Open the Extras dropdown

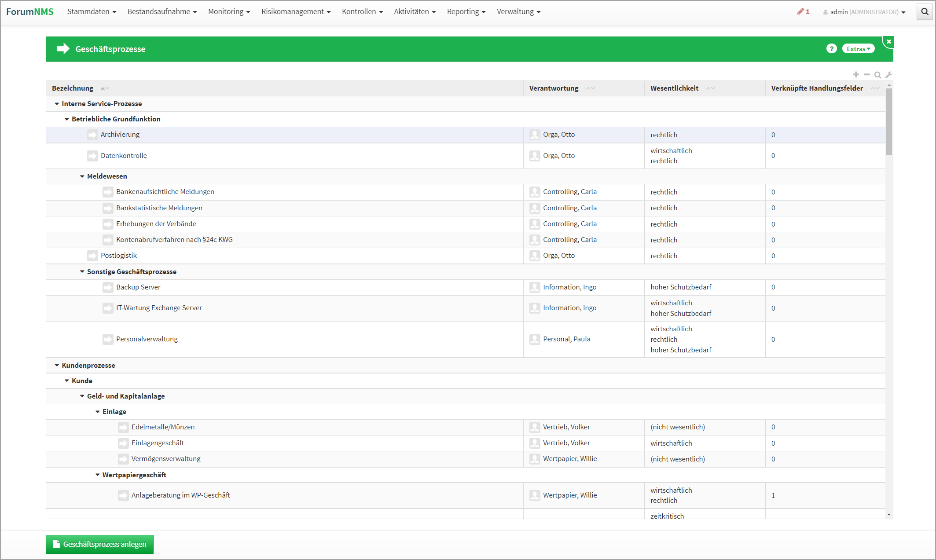coord(858,49)
